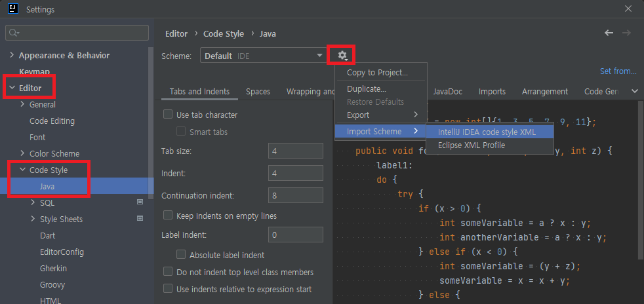
Task: Click the Tab size field
Action: [x=295, y=151]
